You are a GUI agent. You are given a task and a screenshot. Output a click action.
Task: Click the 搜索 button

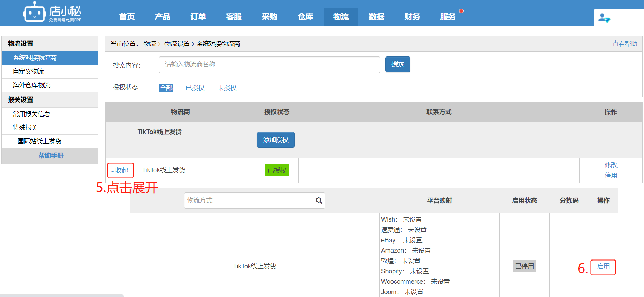pos(398,64)
